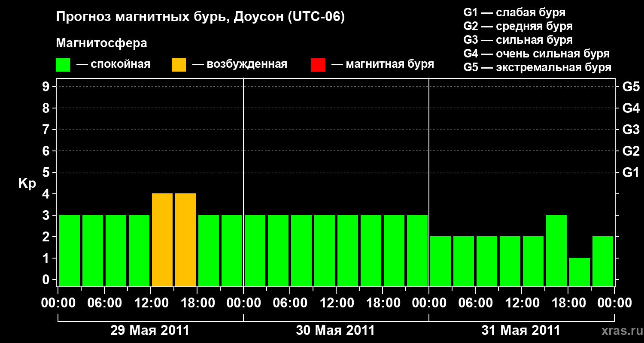Click the red 'магнитная буря' legend swatch
The height and width of the screenshot is (343, 644).
318,65
